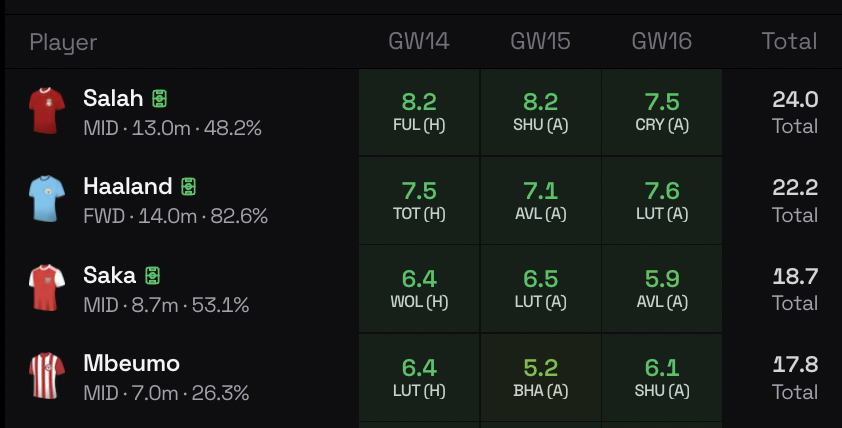Select Haaland's GW15 AVL (A) cell

click(540, 200)
